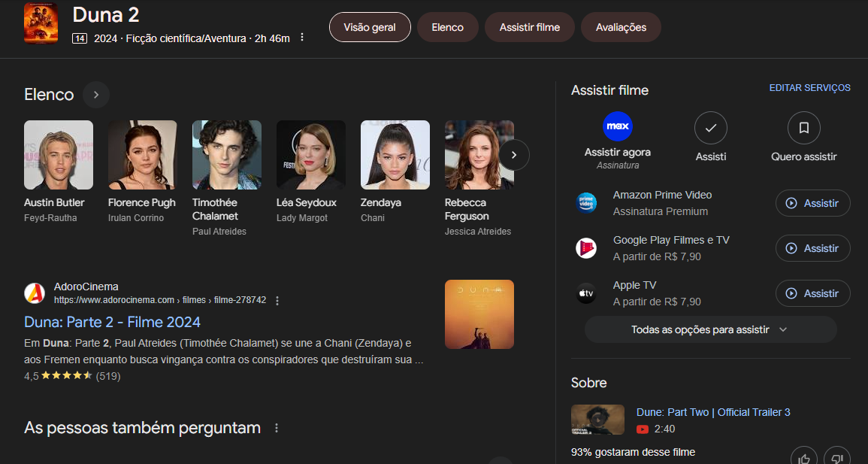The image size is (868, 464).
Task: Play the Dune Part Two trailer thumbnail
Action: pyautogui.click(x=598, y=420)
